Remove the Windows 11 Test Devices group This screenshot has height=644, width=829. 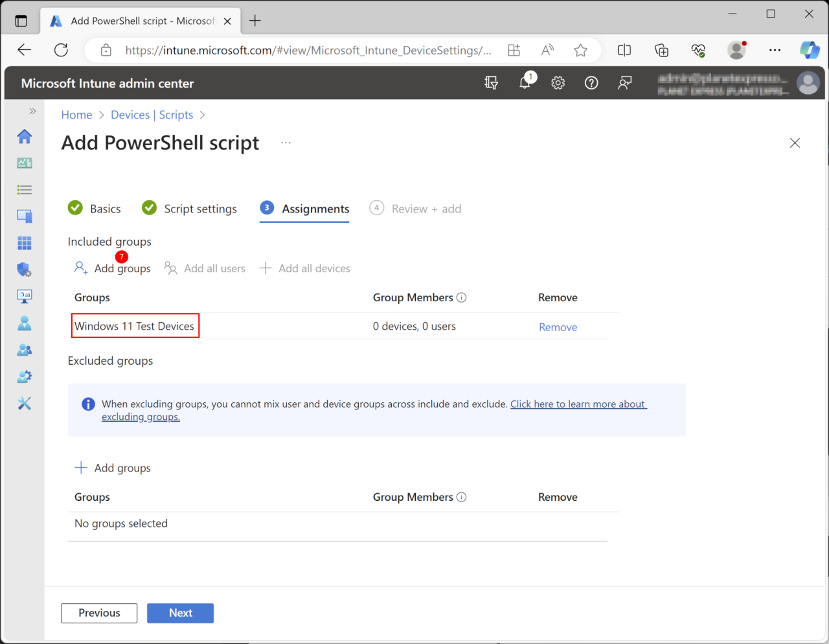click(x=558, y=327)
